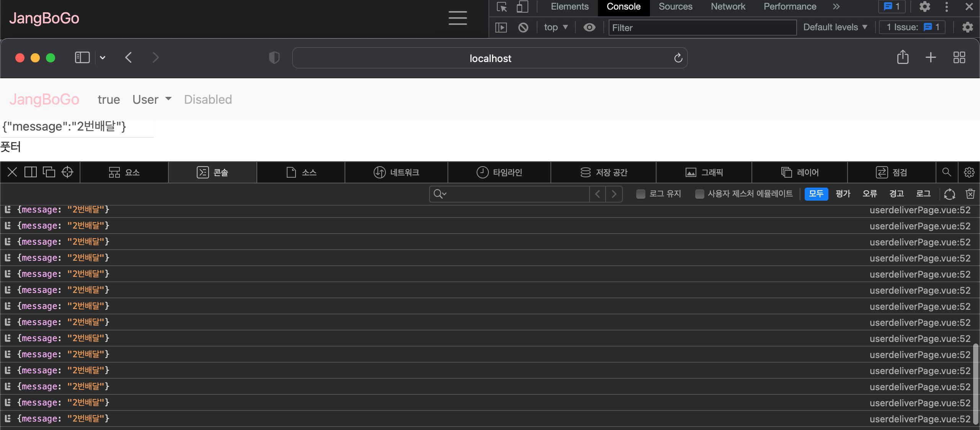Enable the 로그 유지 checkbox
The height and width of the screenshot is (430, 980).
[640, 194]
